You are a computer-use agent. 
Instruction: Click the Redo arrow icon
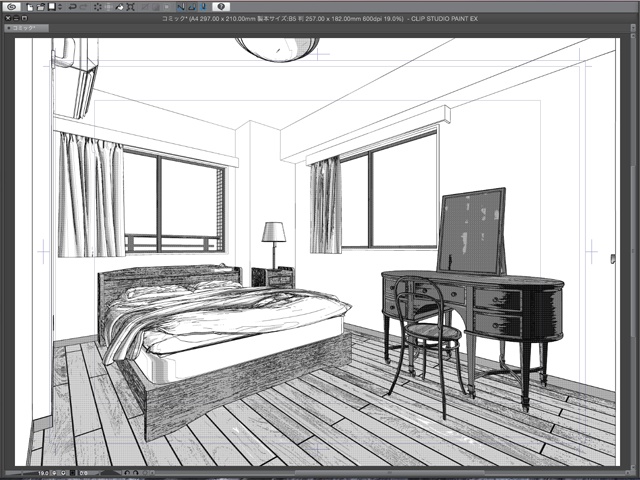click(x=84, y=7)
